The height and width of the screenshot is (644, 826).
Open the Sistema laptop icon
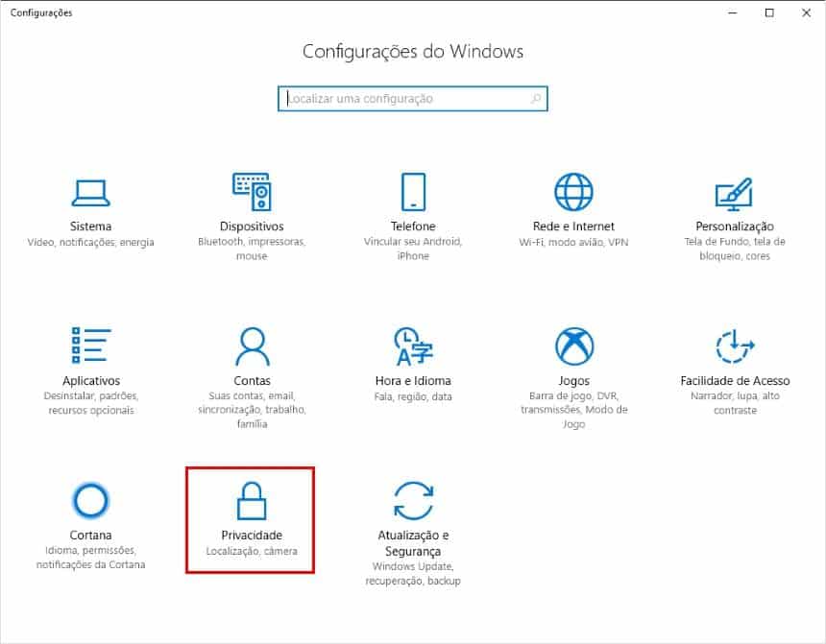pyautogui.click(x=90, y=193)
